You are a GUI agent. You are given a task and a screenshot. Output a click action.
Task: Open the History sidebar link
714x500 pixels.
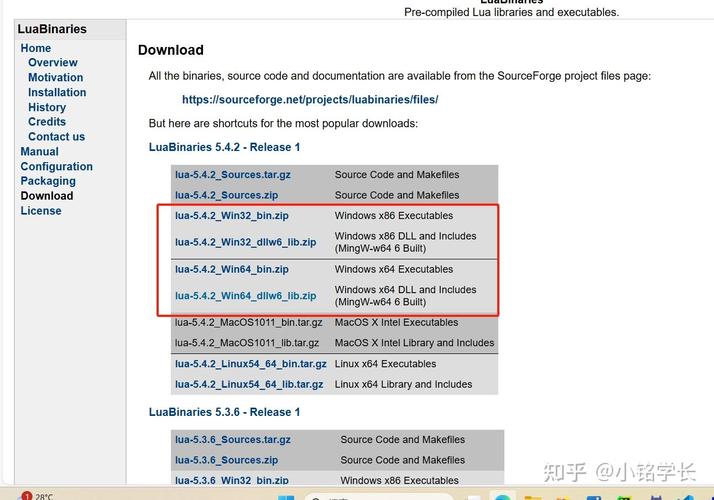pyautogui.click(x=47, y=107)
